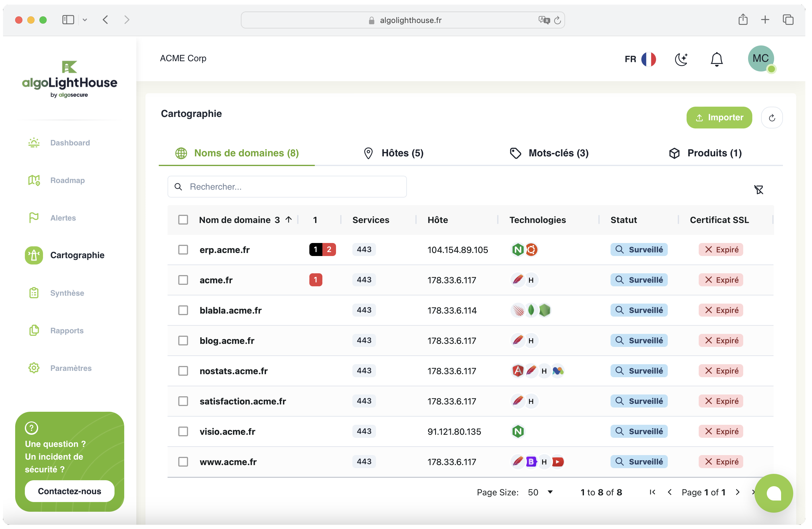Toggle dark mode with the moon icon
This screenshot has height=529, width=812.
(x=681, y=59)
